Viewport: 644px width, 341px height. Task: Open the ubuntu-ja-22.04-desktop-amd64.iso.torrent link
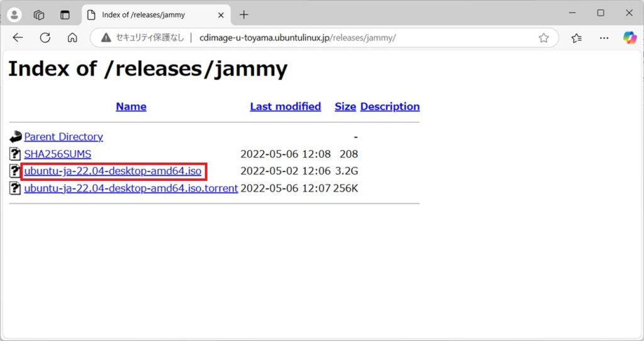pos(131,188)
